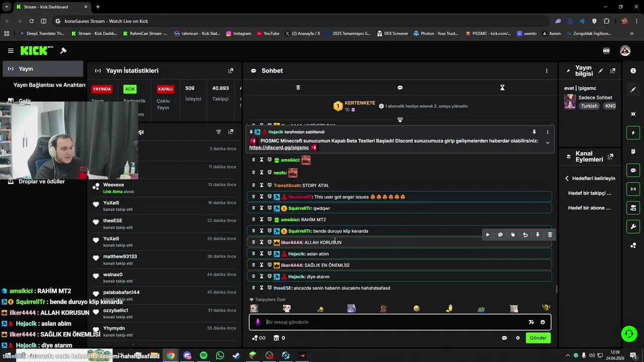Screen dimensions: 644x362
Task: Toggle the screen capture icon in the right sidebar
Action: 633,114
